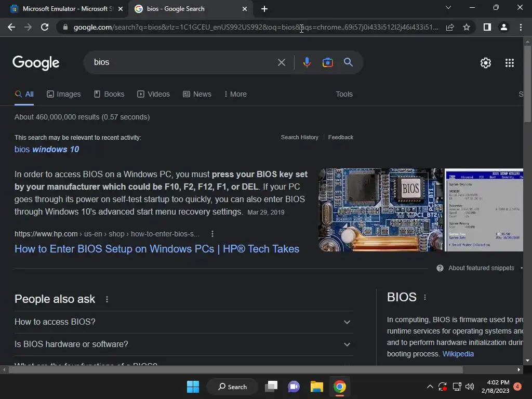
Task: Show hidden system tray icons
Action: [430, 387]
